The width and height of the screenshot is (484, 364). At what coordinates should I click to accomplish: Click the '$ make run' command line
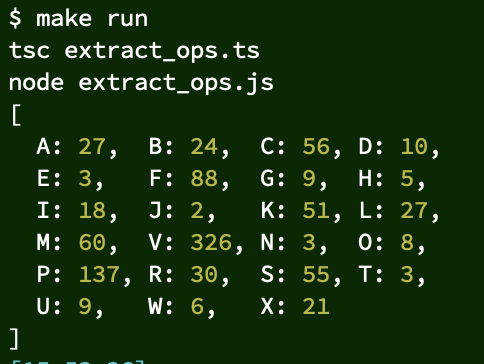point(79,19)
